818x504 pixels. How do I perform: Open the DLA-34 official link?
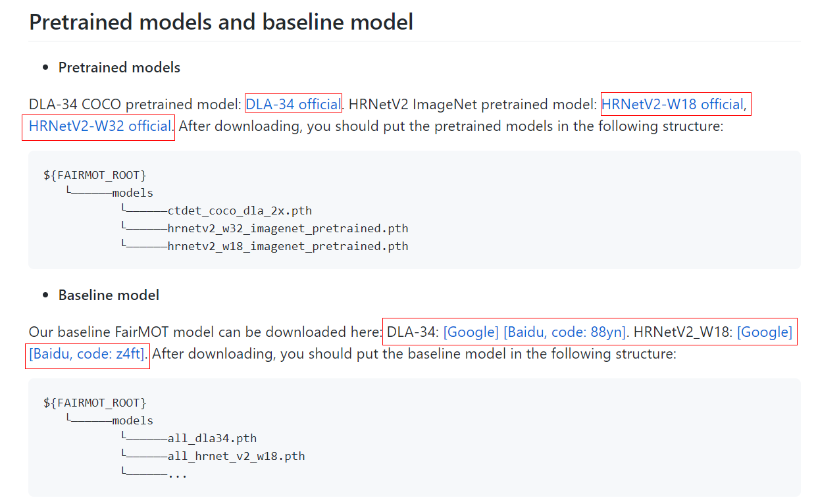tap(293, 104)
